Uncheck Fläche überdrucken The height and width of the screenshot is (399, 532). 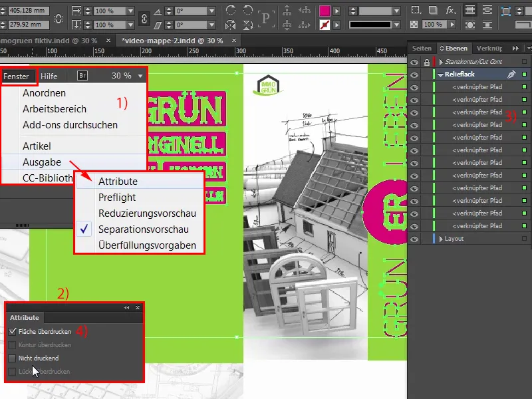(13, 331)
